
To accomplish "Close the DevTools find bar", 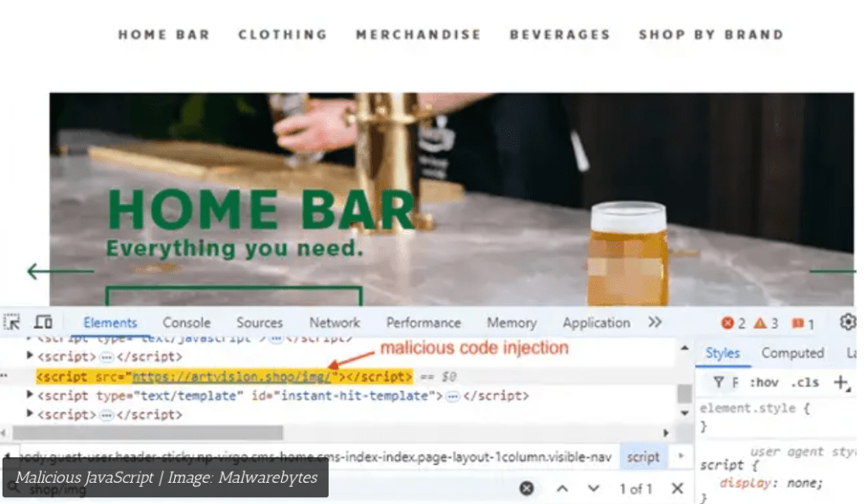I will tap(677, 489).
